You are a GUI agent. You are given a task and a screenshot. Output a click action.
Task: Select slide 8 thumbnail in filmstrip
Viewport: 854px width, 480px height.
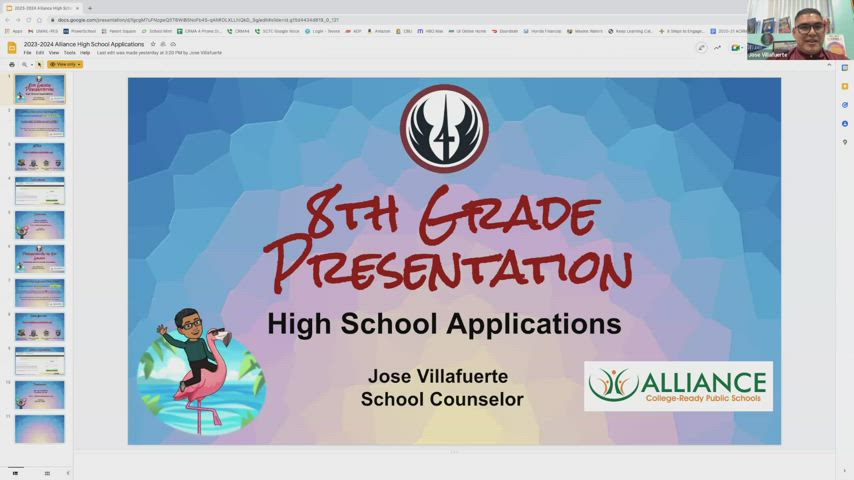40,327
